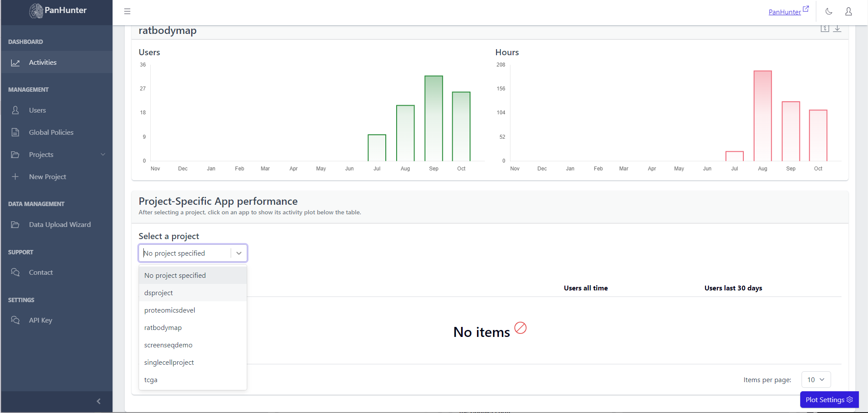The width and height of the screenshot is (868, 413).
Task: Click the PanHunter logo in sidebar
Action: (x=58, y=10)
